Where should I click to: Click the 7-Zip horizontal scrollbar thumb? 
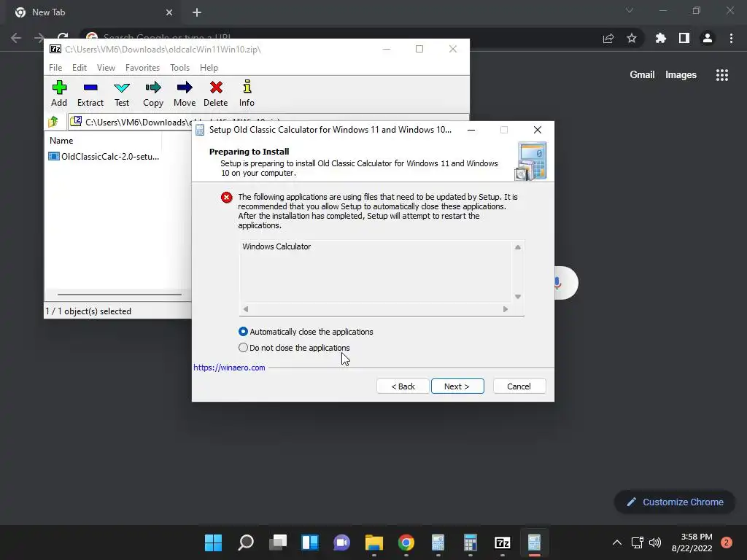(x=120, y=295)
